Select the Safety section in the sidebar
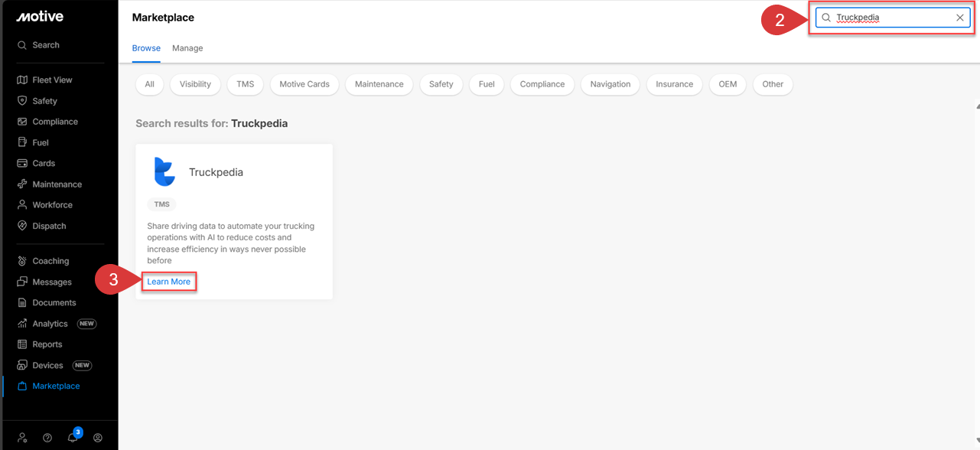The image size is (980, 450). coord(46,100)
